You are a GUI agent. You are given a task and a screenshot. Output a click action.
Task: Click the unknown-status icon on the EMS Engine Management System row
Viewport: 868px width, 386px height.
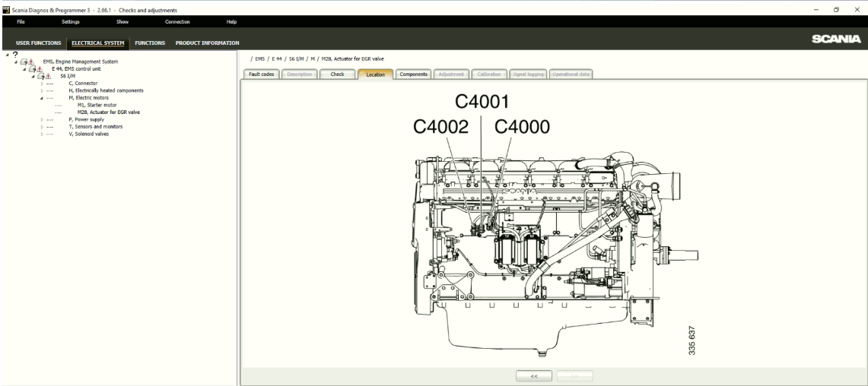point(24,62)
